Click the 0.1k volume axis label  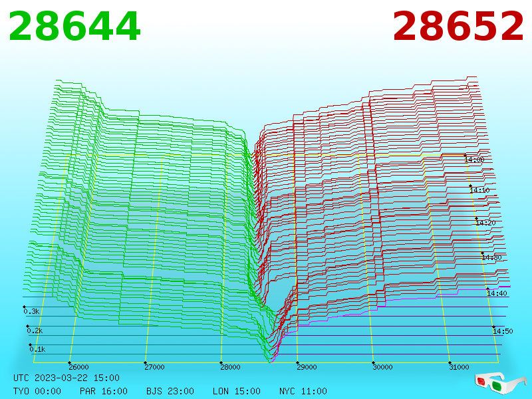pos(37,350)
